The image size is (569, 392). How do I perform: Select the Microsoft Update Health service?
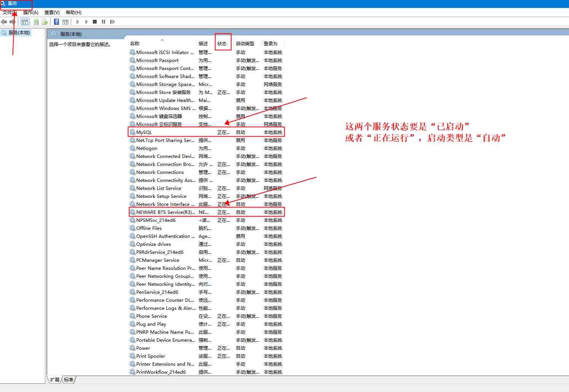[x=206, y=100]
